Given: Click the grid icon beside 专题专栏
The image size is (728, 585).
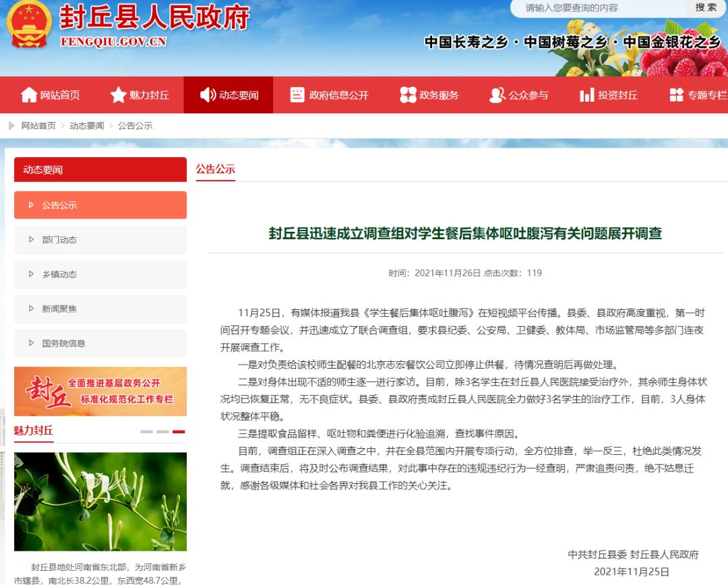Looking at the screenshot, I should click(x=677, y=95).
